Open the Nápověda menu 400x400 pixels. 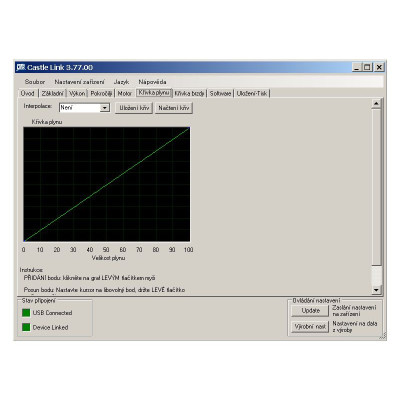pyautogui.click(x=152, y=82)
